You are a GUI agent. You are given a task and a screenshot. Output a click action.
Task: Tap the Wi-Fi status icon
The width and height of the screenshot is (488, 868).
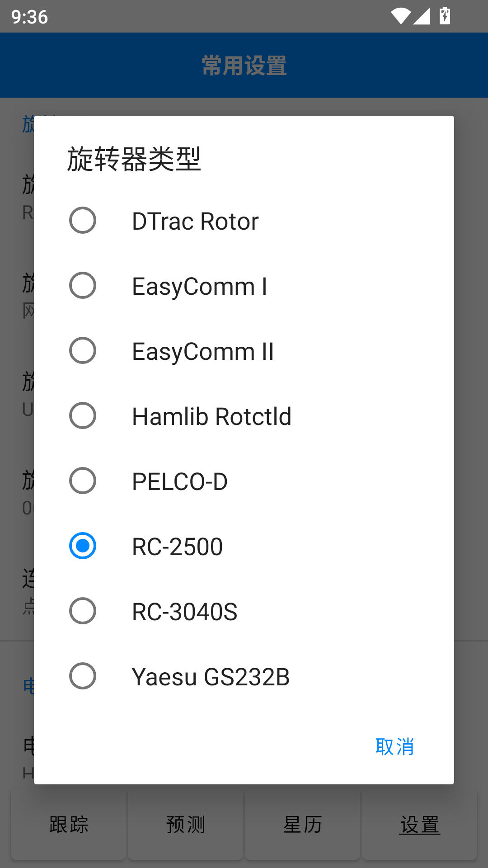click(400, 16)
